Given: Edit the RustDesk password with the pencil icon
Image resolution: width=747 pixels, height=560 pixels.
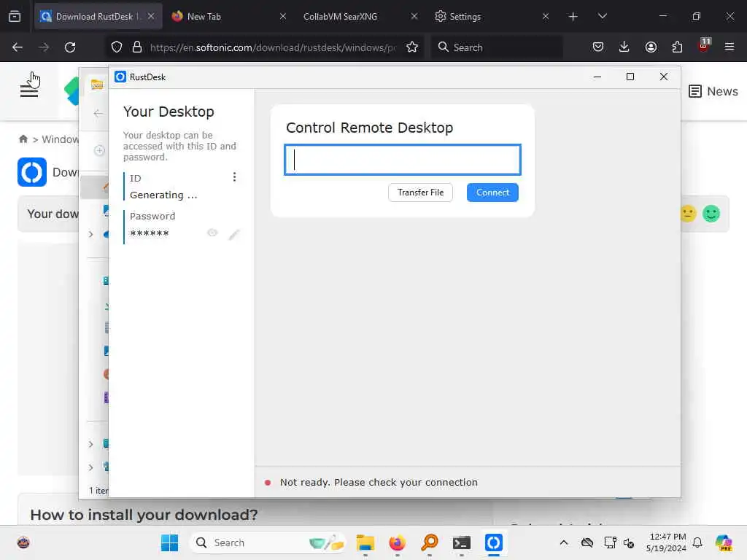Looking at the screenshot, I should tap(234, 234).
